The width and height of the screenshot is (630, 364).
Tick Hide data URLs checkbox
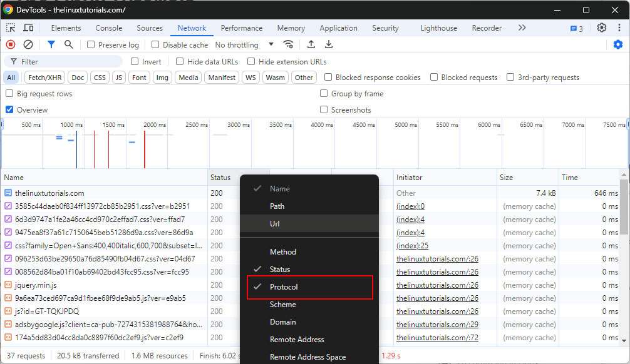[x=180, y=61]
